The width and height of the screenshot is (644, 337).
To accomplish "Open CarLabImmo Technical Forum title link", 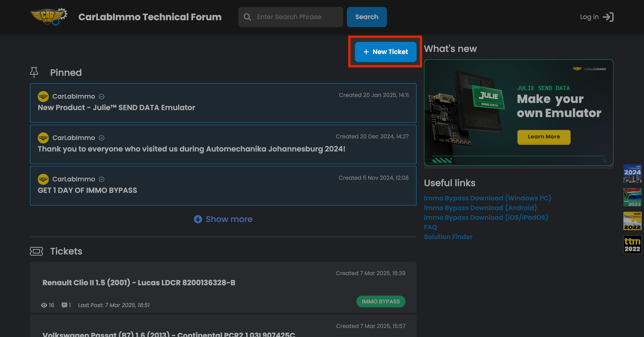I will coord(150,17).
